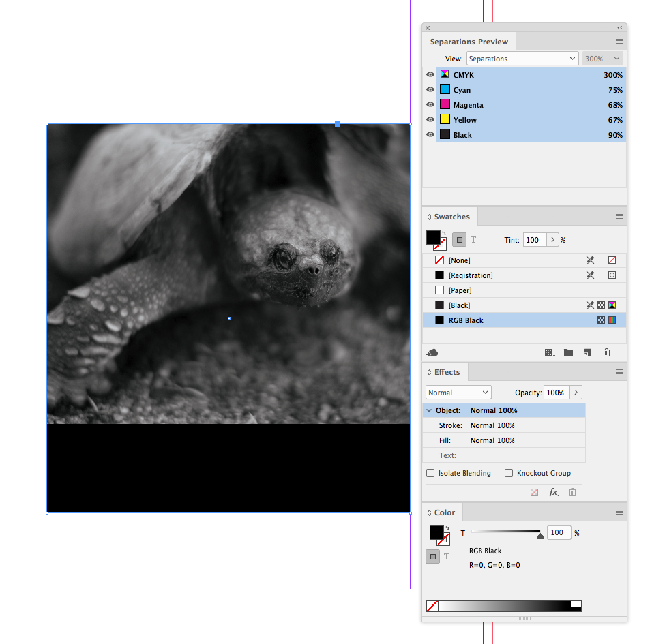Open the ink limit 300% dropdown
This screenshot has width=652, height=644.
pyautogui.click(x=602, y=58)
